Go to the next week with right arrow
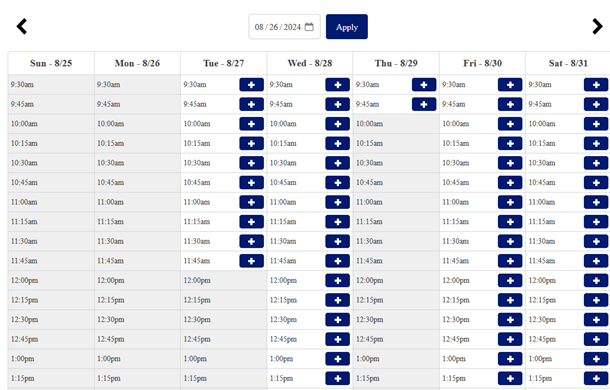This screenshot has height=390, width=610. [x=597, y=26]
